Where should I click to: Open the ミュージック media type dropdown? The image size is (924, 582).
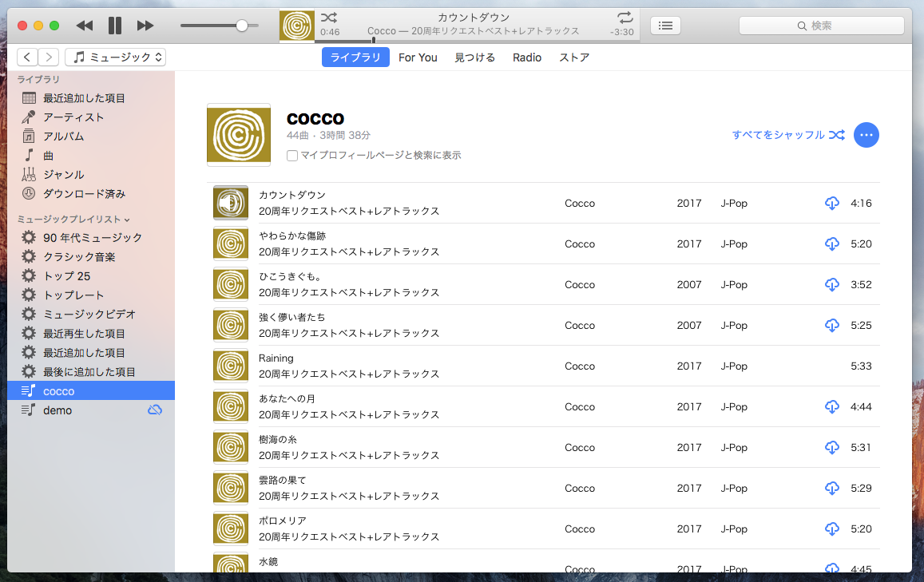click(115, 57)
